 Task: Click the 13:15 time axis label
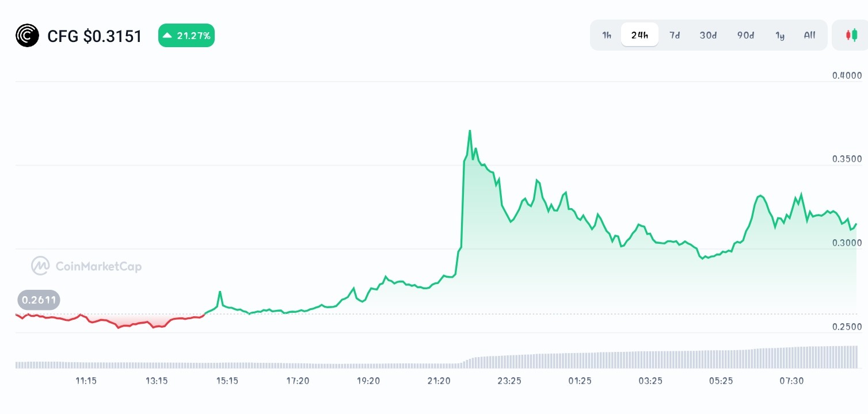pyautogui.click(x=157, y=381)
